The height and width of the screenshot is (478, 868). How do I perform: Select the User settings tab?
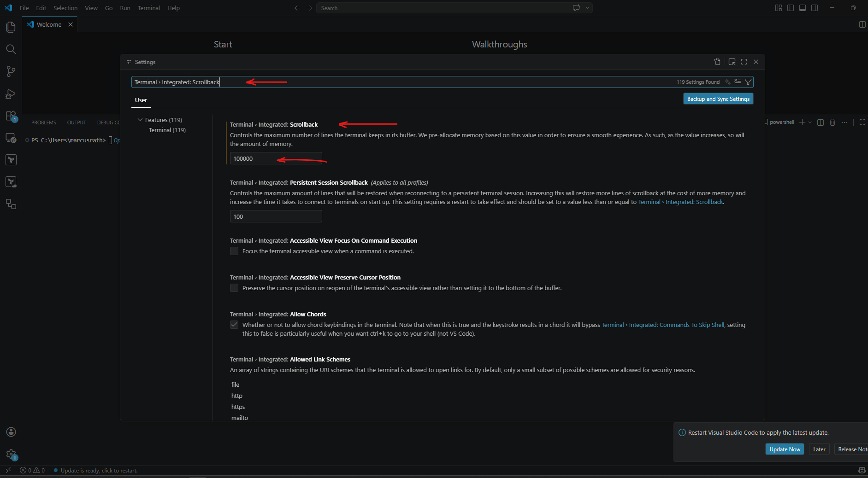141,100
